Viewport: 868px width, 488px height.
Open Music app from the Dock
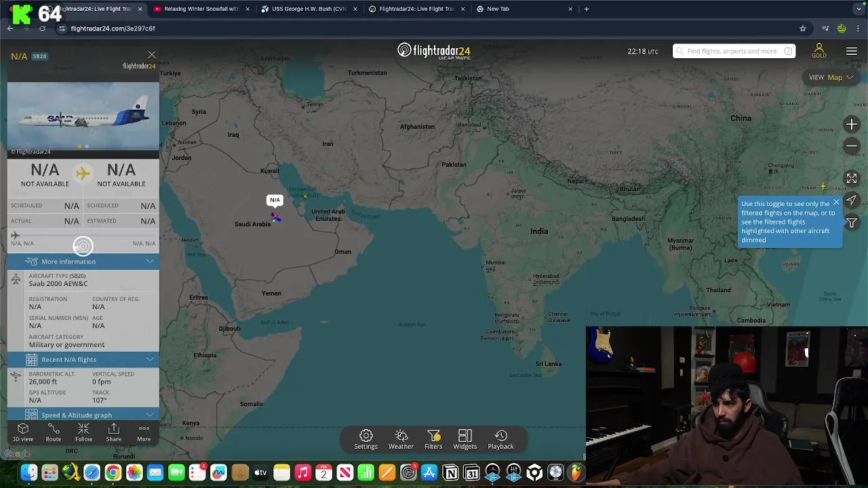click(x=303, y=473)
